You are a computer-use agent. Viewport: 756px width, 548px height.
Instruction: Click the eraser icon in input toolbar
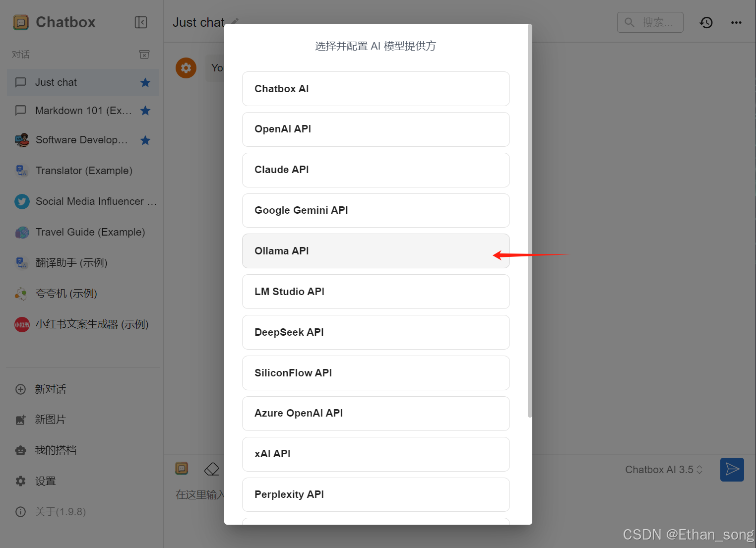(212, 469)
